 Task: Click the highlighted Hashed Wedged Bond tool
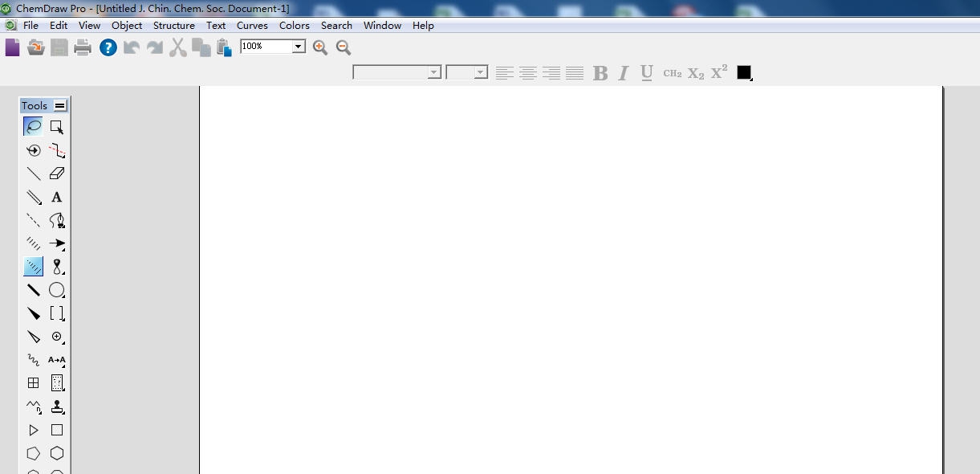coord(34,267)
